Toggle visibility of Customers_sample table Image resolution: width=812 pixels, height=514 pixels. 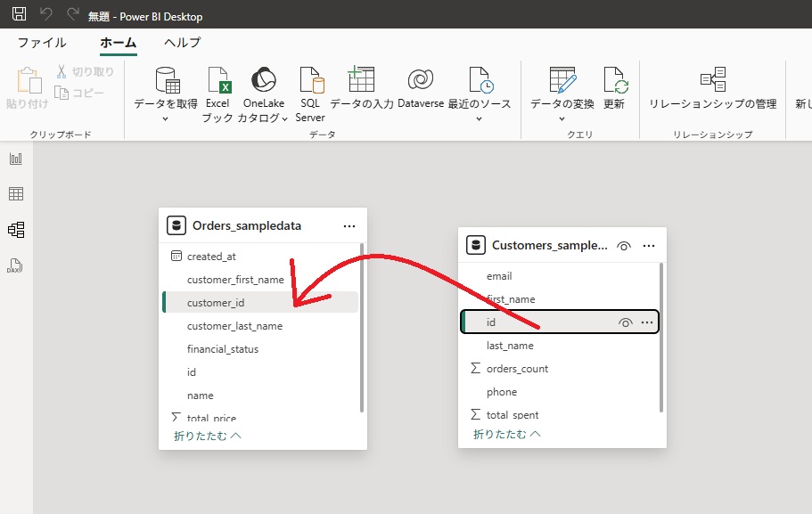pyautogui.click(x=624, y=246)
